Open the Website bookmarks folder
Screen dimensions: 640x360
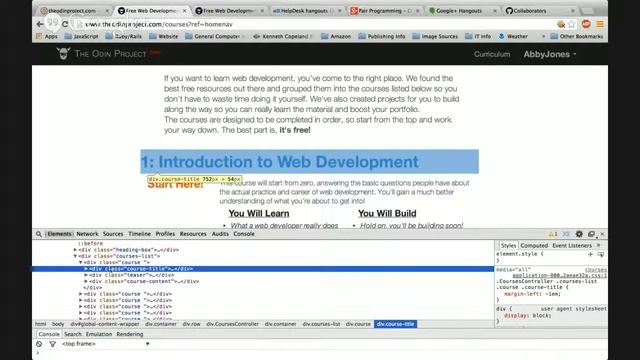click(164, 36)
